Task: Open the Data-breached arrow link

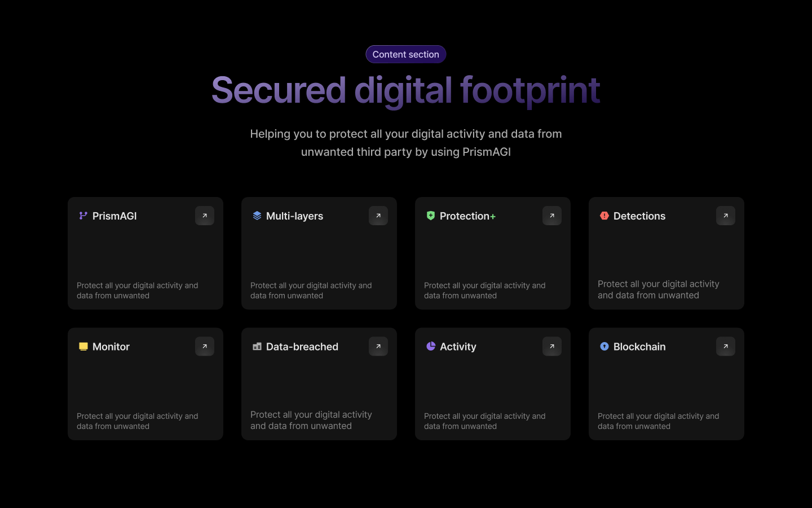Action: point(378,346)
